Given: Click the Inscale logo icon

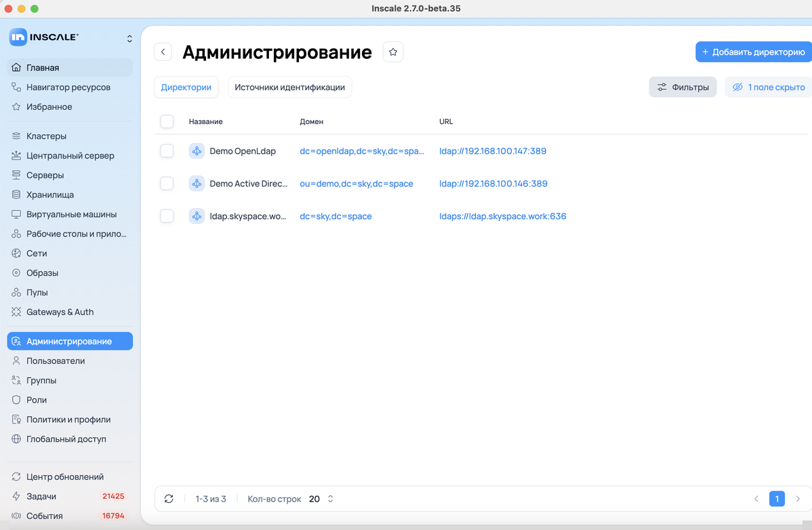Looking at the screenshot, I should (18, 37).
